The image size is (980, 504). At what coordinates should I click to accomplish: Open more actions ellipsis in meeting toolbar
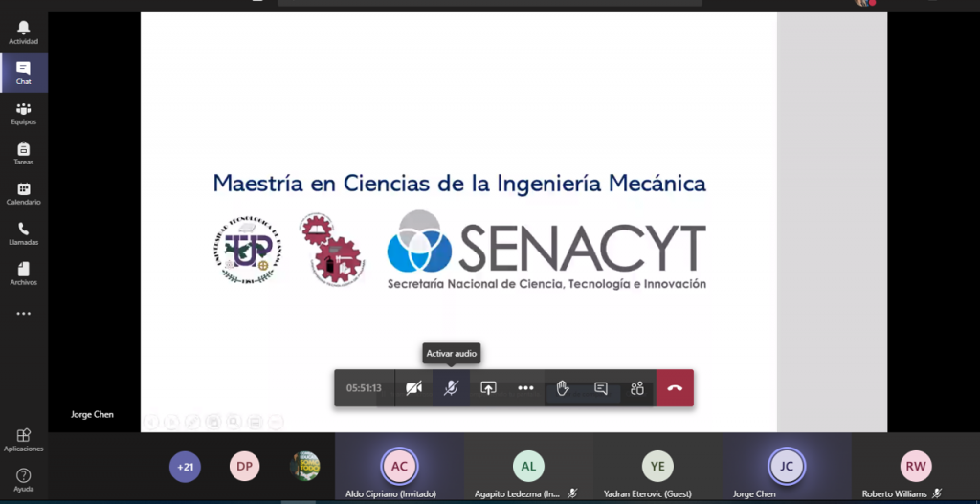click(x=525, y=388)
